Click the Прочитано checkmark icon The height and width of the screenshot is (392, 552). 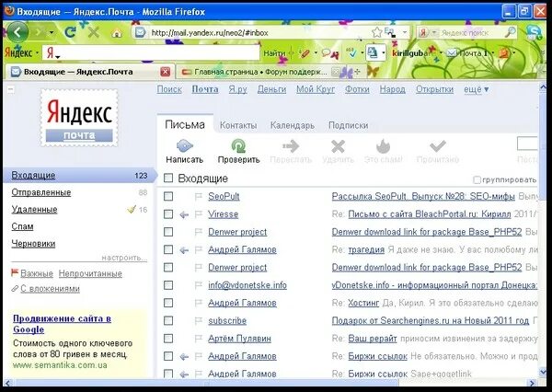pyautogui.click(x=438, y=145)
